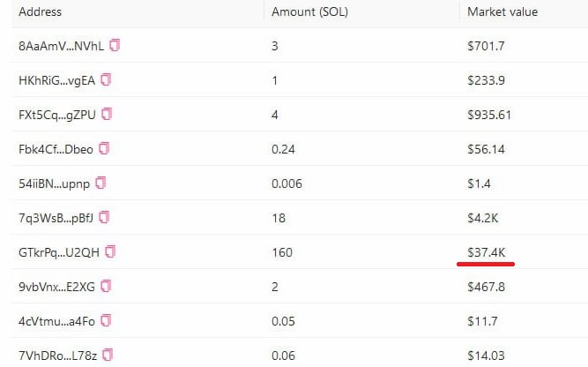The height and width of the screenshot is (367, 588).
Task: Copy address 7q3WsB...pBfJ
Action: click(x=104, y=217)
